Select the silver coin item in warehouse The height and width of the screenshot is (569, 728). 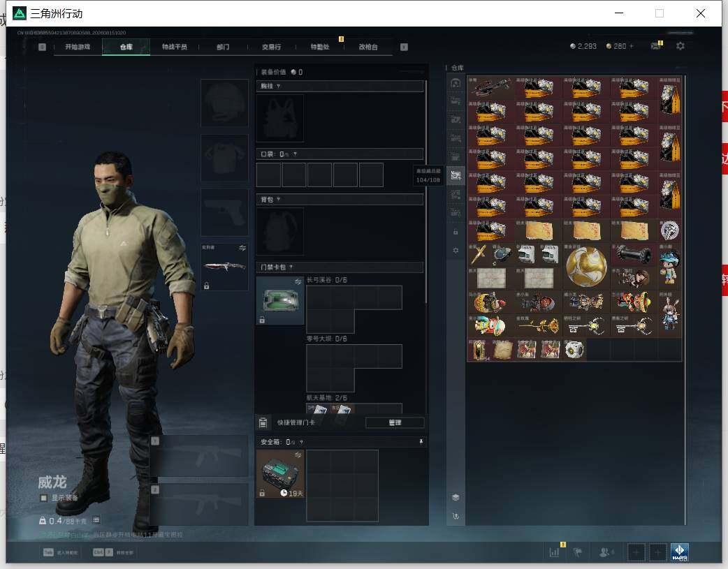(670, 230)
